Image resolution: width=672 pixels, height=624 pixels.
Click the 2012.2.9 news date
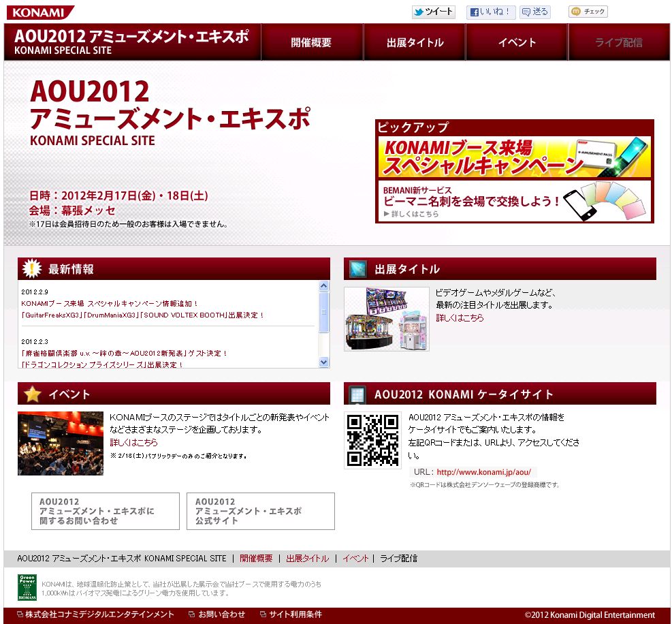[x=35, y=292]
